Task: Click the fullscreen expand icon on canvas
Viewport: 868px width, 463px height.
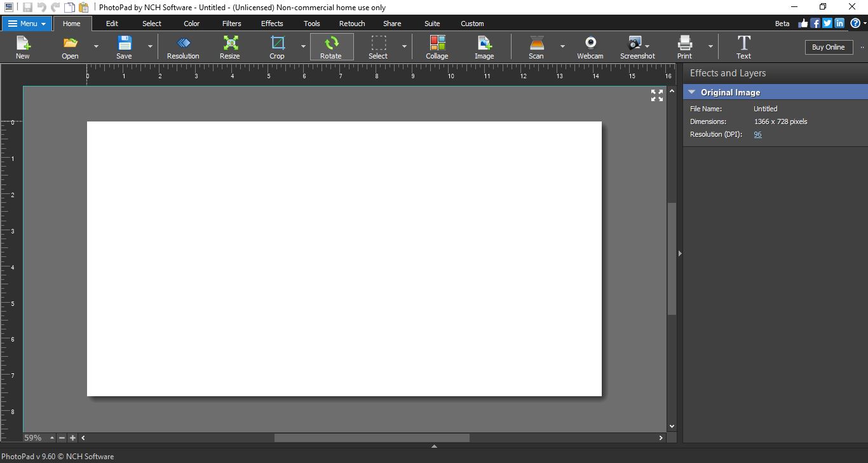Action: tap(657, 95)
